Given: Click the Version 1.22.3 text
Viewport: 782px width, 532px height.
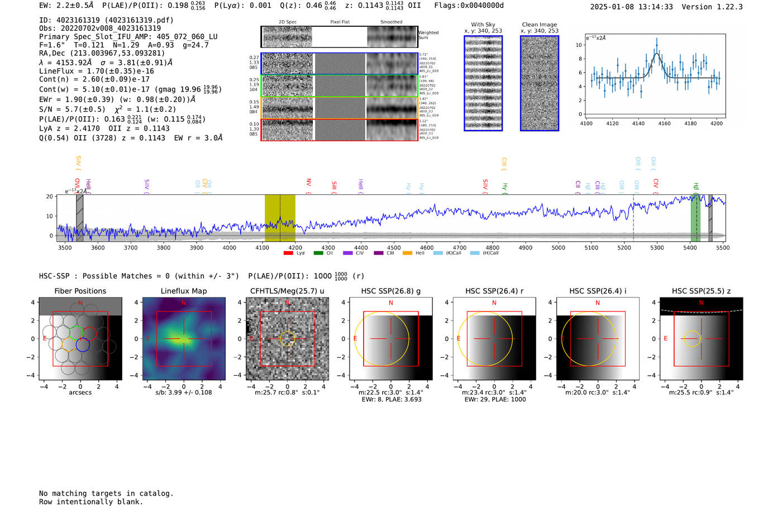Looking at the screenshot, I should [712, 7].
